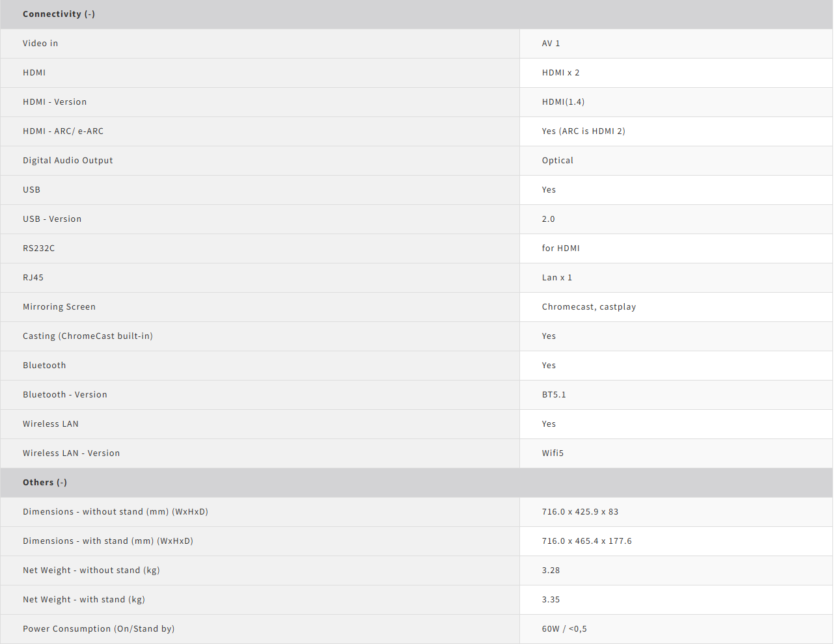Click the Dimensions - without stand label
835x644 pixels.
pos(115,512)
